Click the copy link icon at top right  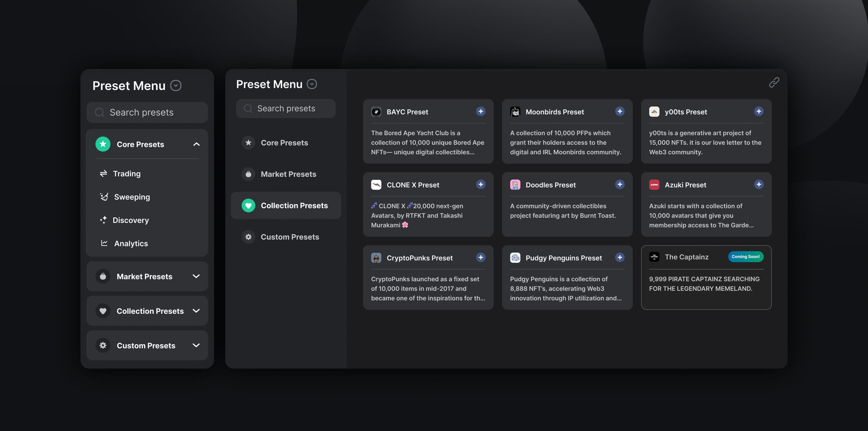point(774,82)
